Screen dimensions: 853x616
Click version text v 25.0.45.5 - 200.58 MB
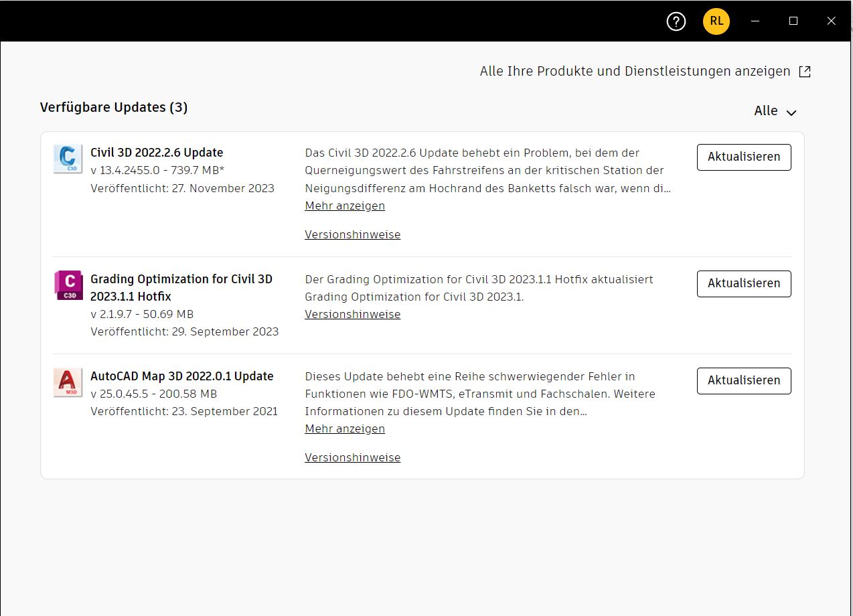(x=154, y=394)
